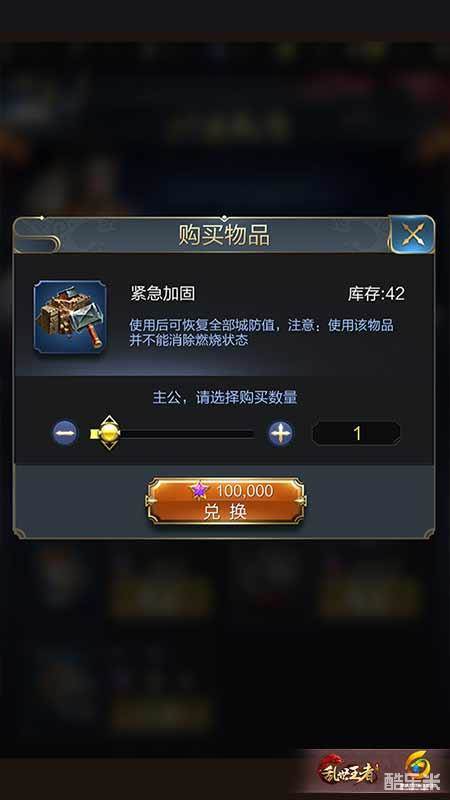Click the colorful swirl logo above 酷玩米
Viewport: 450px width, 800px height.
pyautogui.click(x=417, y=764)
